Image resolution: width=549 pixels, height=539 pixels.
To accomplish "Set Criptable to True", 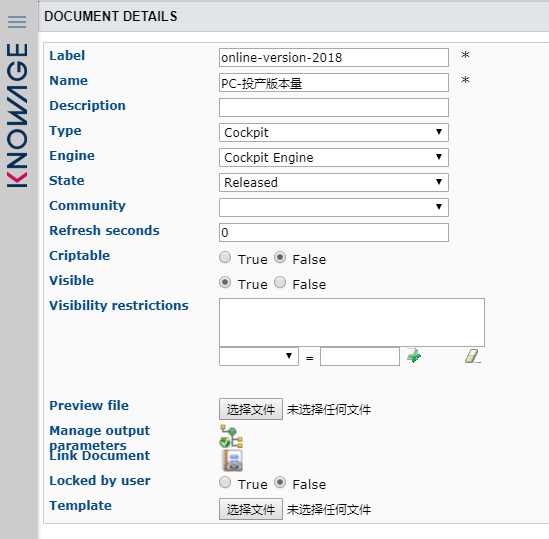I will [x=225, y=257].
